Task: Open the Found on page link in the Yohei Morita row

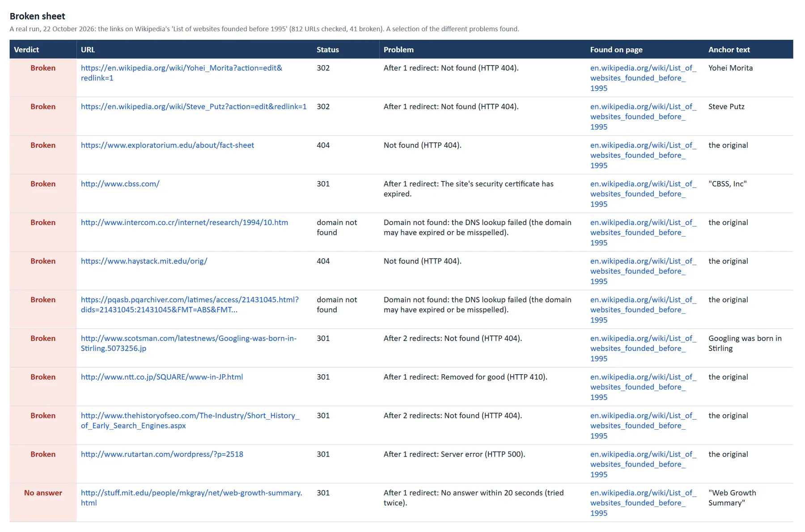Action: coord(643,78)
